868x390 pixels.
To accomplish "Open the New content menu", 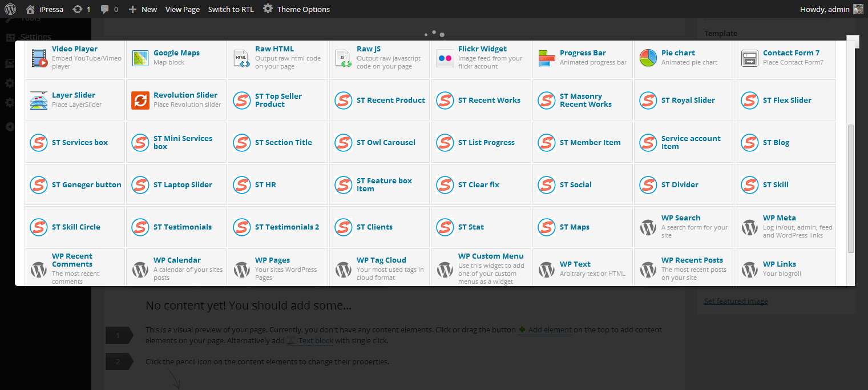I will pos(143,9).
